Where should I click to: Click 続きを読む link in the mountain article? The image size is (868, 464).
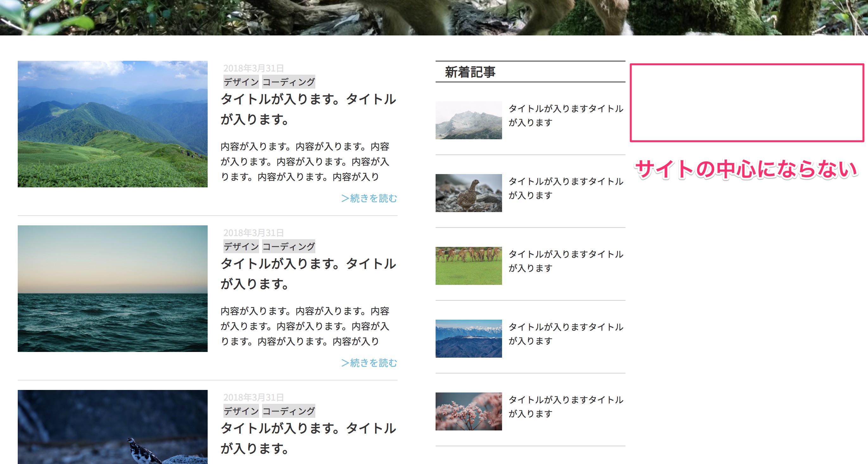pyautogui.click(x=369, y=198)
